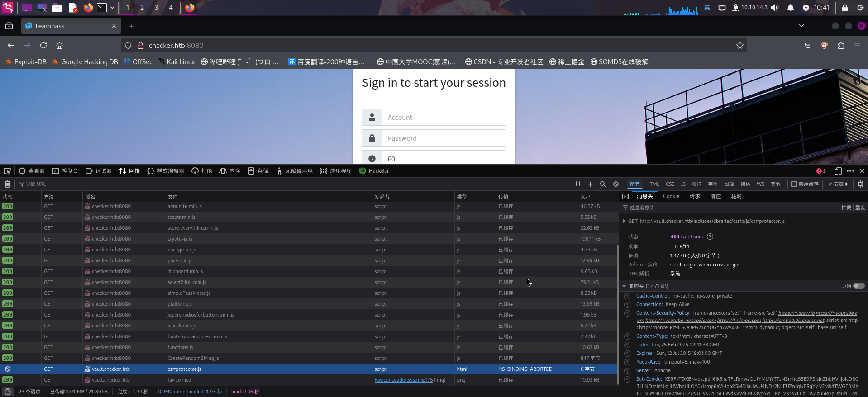Click the site shield tracking protection icon
The height and width of the screenshot is (397, 868).
(128, 45)
